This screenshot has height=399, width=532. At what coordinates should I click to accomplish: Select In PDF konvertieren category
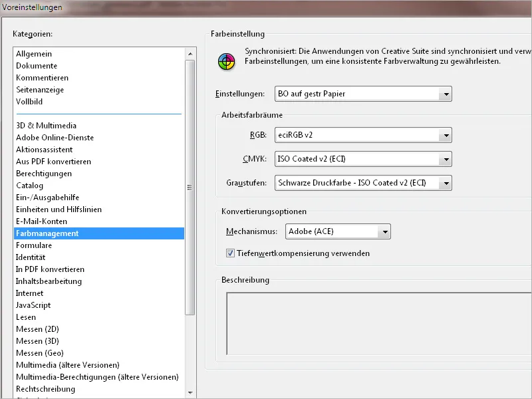99,269
